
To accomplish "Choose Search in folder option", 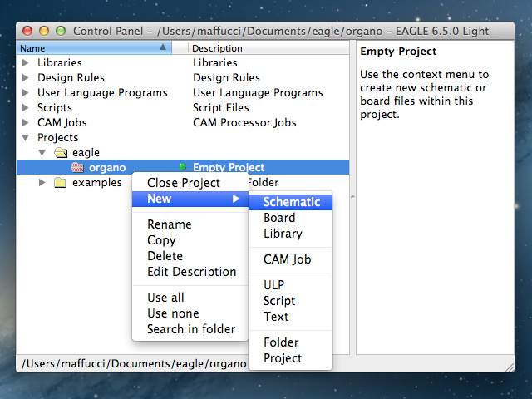I will coord(191,329).
